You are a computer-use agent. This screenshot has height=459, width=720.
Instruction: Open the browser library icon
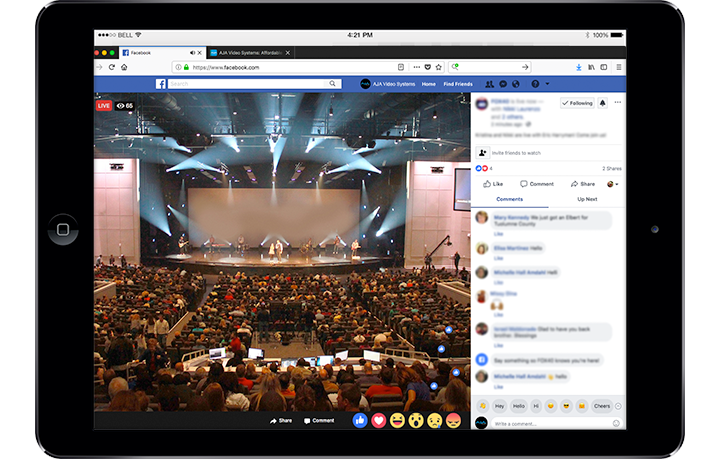[x=591, y=67]
